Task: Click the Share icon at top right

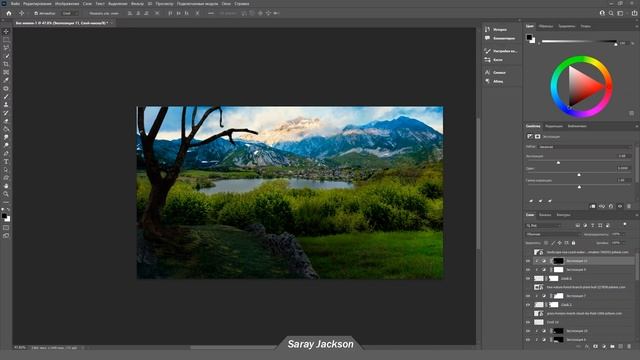Action: 634,13
